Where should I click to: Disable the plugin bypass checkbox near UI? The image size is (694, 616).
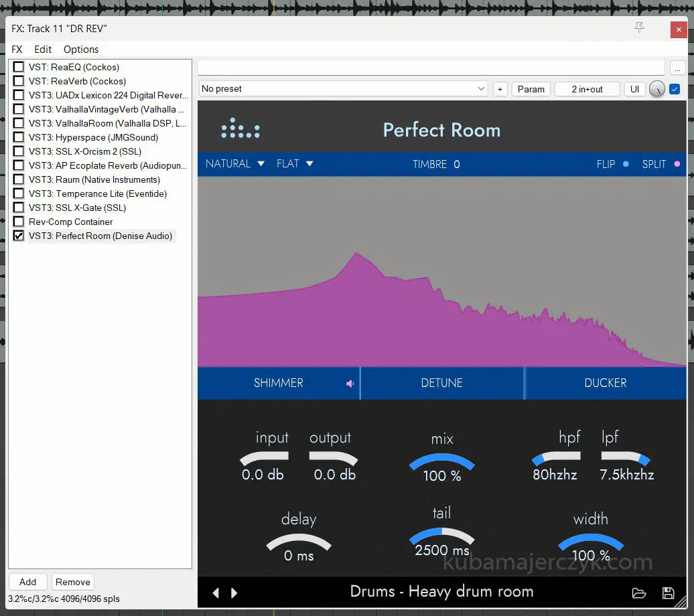click(x=675, y=89)
